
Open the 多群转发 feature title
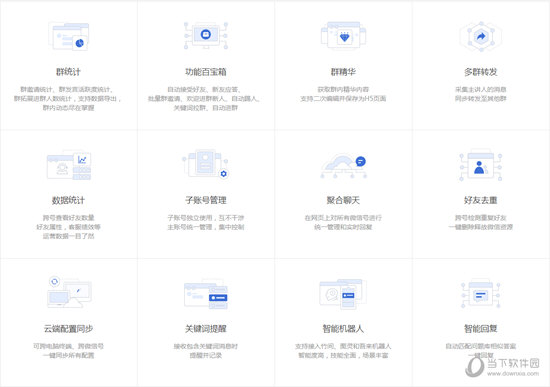tap(481, 72)
